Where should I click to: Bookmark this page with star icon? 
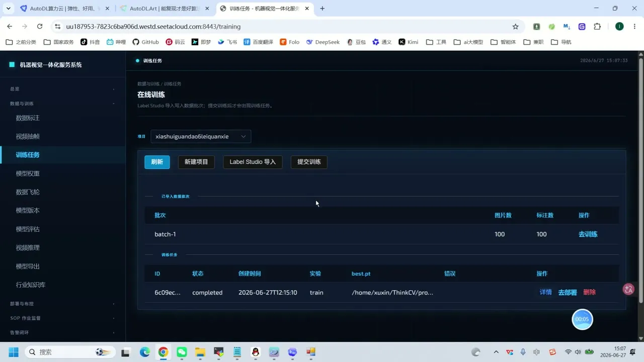coord(515,26)
